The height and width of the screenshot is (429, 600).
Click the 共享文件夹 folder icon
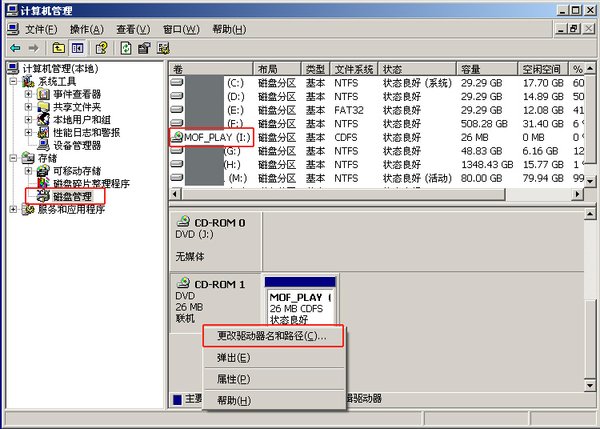43,107
